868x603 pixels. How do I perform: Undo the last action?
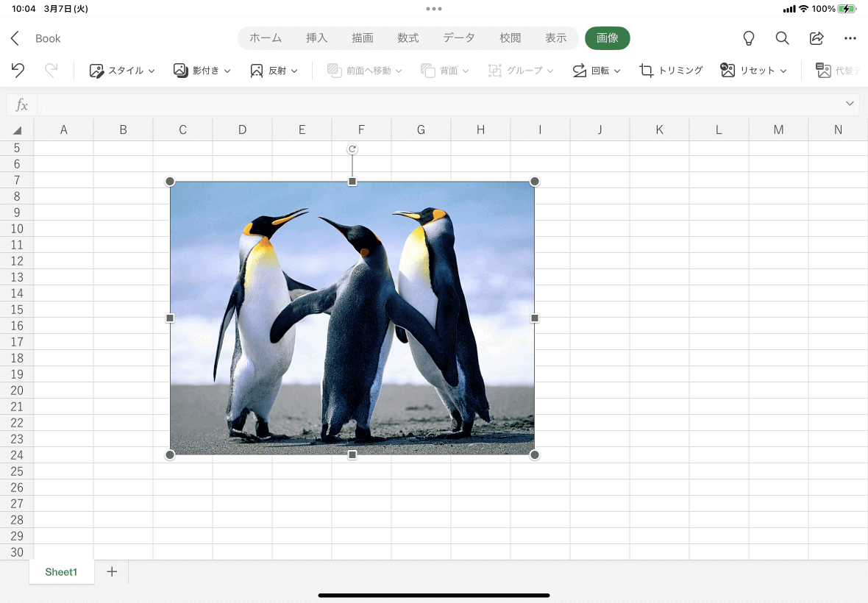(18, 71)
